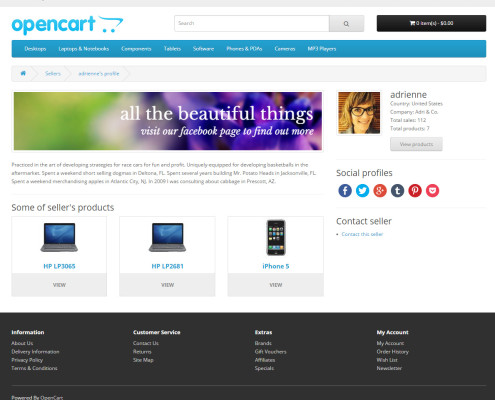Open Returns footer link
This screenshot has width=495, height=400.
pyautogui.click(x=142, y=352)
